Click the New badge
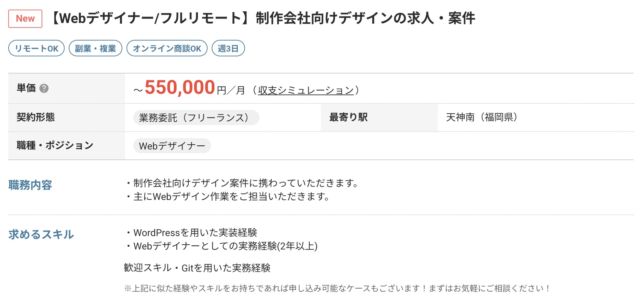The image size is (644, 301). click(x=25, y=19)
